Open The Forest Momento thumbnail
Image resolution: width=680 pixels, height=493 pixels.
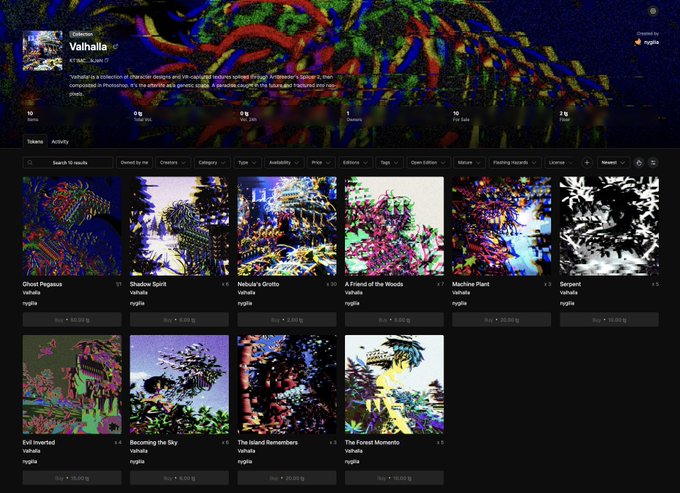(394, 384)
